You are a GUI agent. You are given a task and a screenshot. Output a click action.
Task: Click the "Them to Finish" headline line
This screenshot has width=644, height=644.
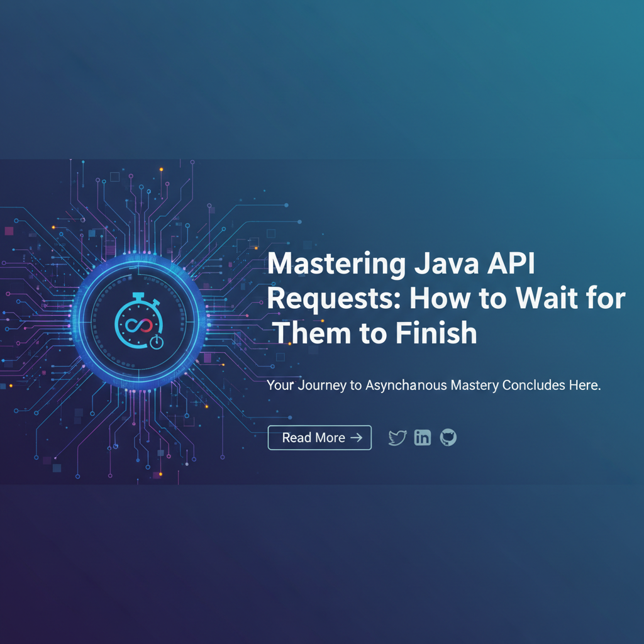pos(374,332)
